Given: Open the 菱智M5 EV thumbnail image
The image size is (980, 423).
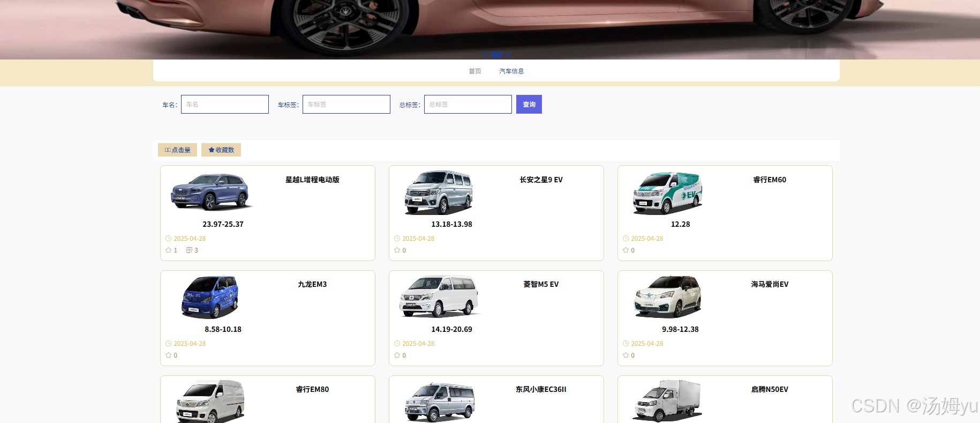Looking at the screenshot, I should coord(440,296).
